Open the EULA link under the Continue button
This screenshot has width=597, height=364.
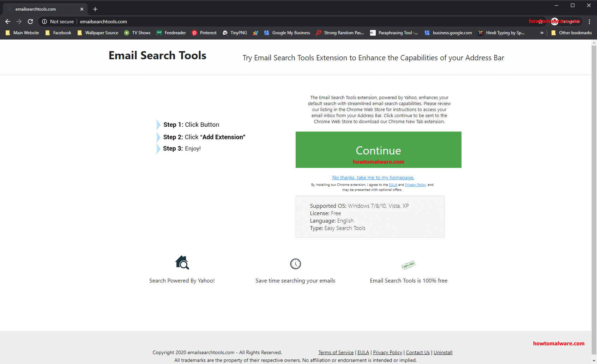[x=393, y=185]
